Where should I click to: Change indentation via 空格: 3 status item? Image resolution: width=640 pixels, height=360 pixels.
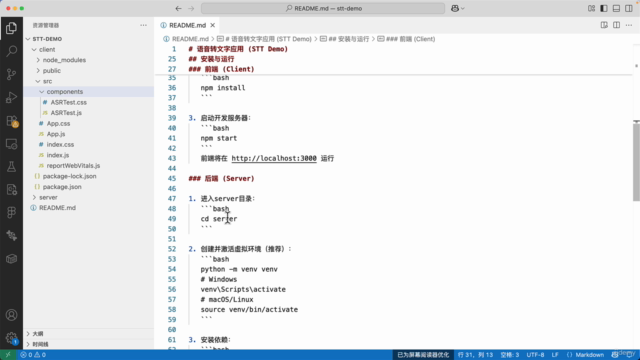coord(510,355)
